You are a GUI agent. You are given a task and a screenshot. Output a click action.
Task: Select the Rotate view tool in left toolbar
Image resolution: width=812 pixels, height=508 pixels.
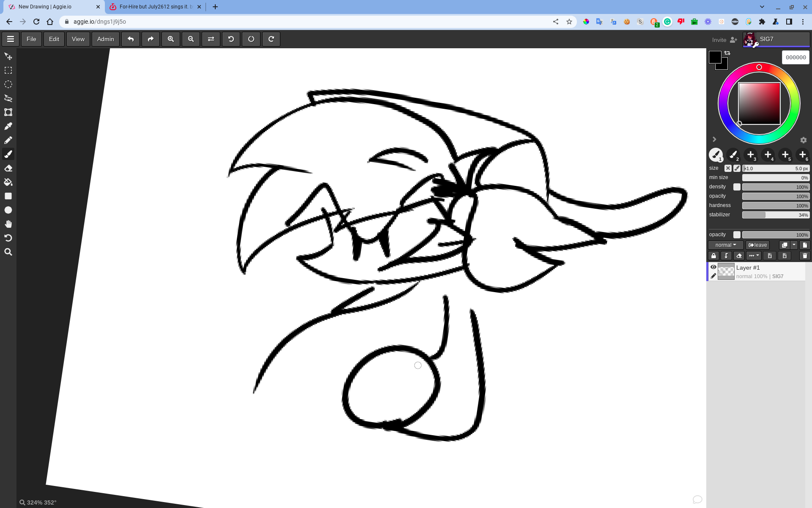pyautogui.click(x=8, y=238)
